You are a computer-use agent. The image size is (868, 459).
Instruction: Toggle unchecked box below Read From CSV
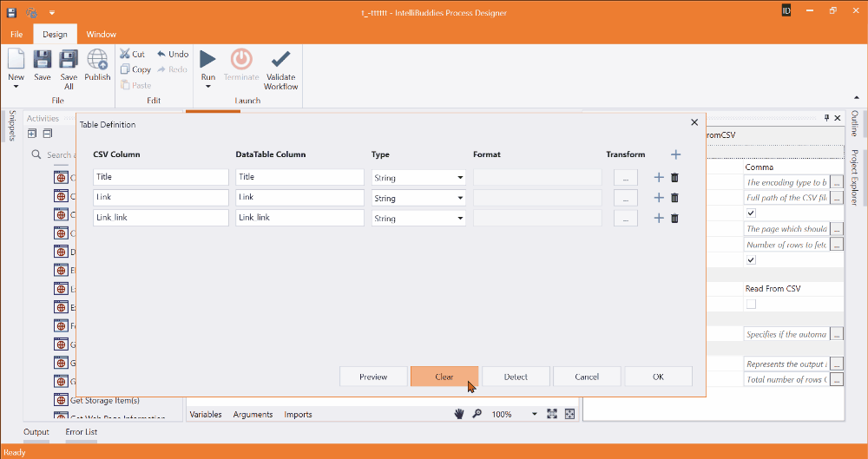pyautogui.click(x=751, y=304)
